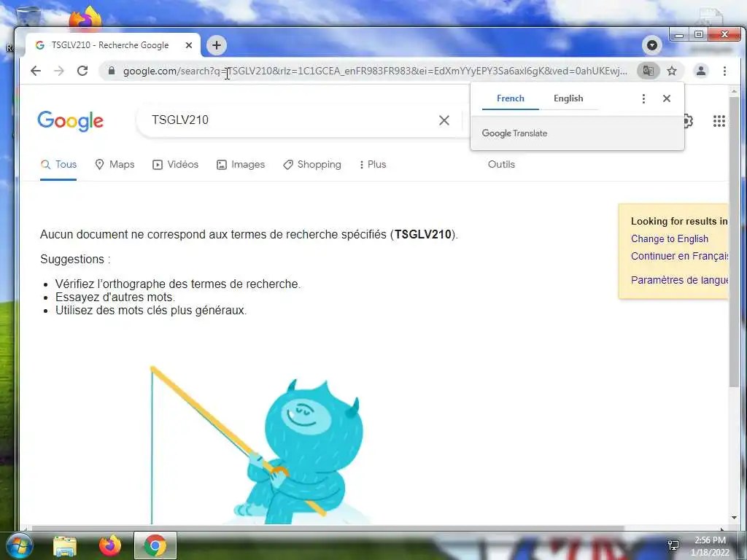Viewport: 747px width, 560px height.
Task: Open a new tab with plus button
Action: 217,45
